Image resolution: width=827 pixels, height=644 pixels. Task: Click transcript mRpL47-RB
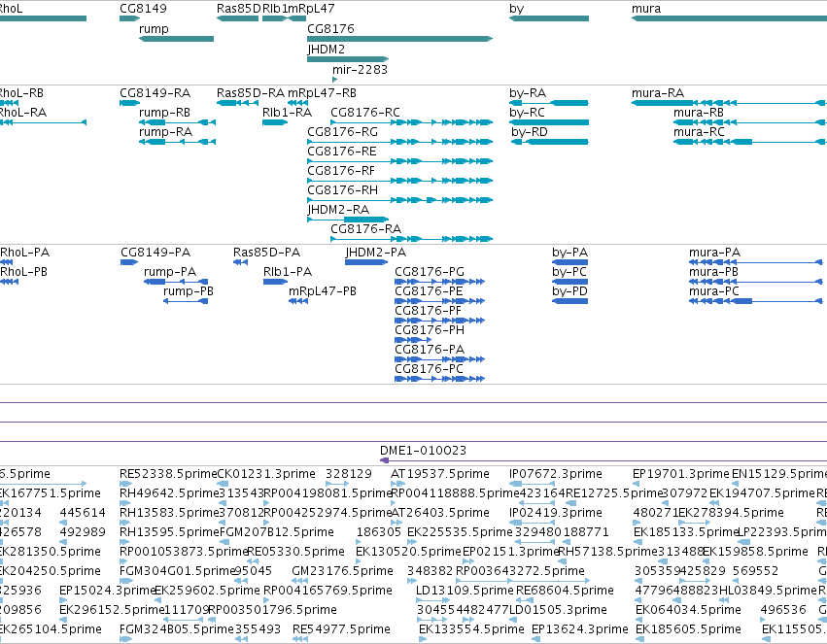(x=297, y=103)
